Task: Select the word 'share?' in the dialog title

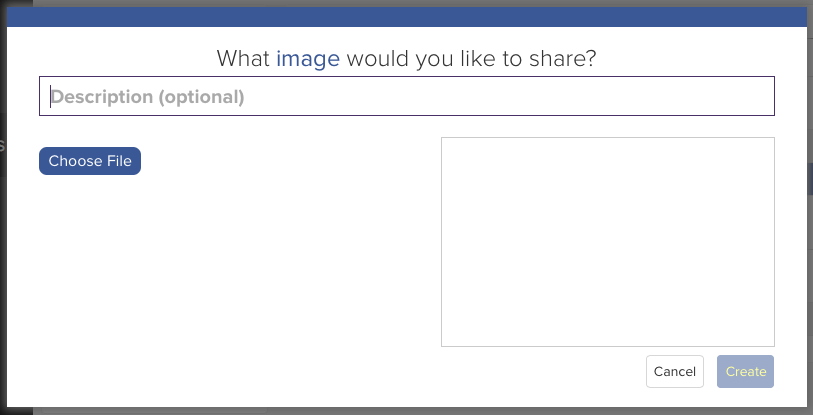Action: [x=563, y=59]
